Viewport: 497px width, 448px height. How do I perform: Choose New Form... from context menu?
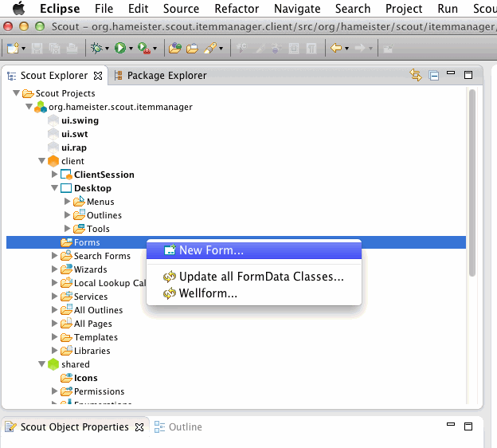pyautogui.click(x=211, y=250)
